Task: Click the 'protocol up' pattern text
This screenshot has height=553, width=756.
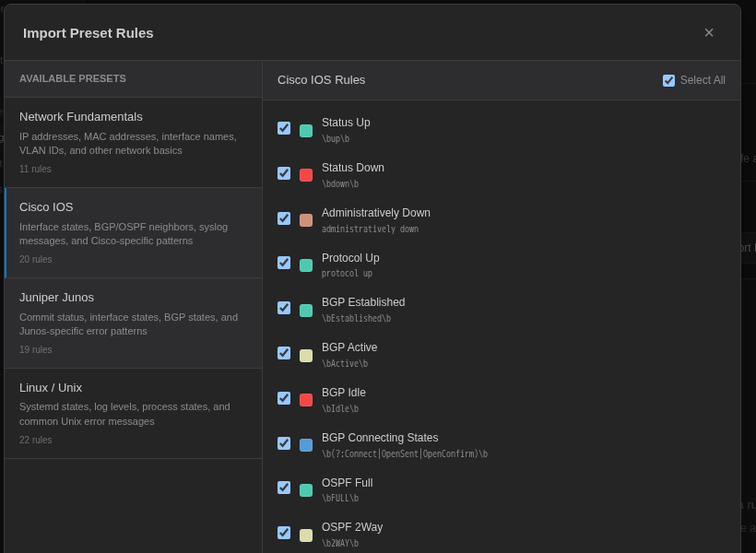Action: pyautogui.click(x=348, y=274)
